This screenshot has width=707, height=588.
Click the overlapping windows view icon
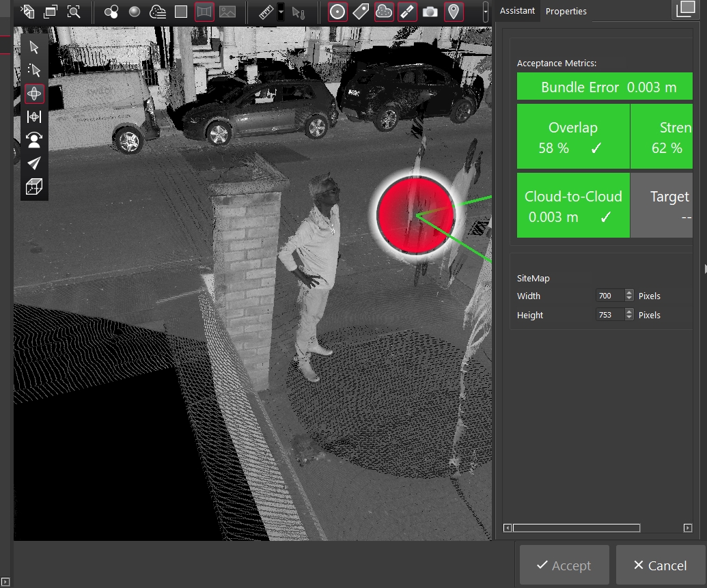tap(51, 12)
